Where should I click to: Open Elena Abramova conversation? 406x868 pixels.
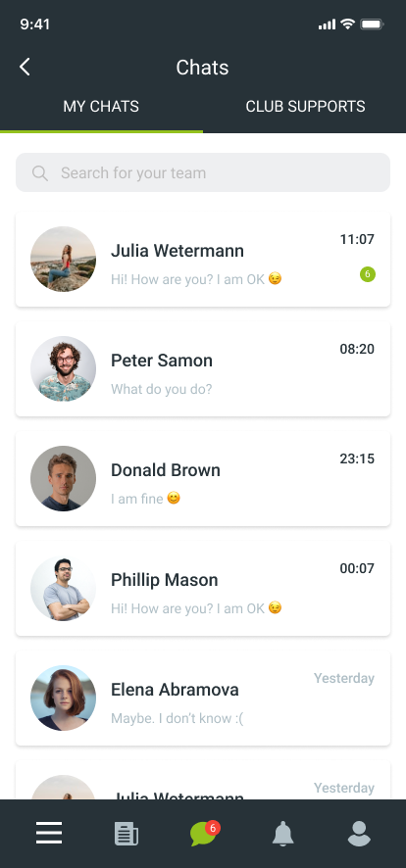(x=203, y=698)
